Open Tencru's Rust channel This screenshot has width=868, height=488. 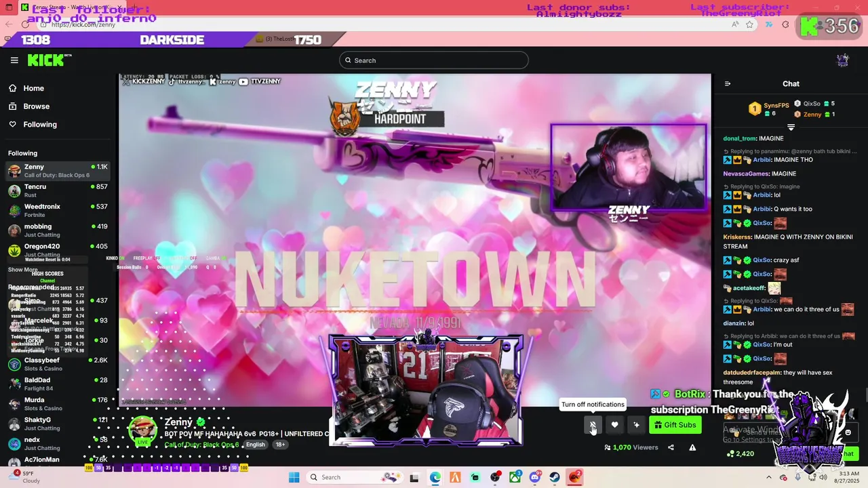[x=58, y=190]
